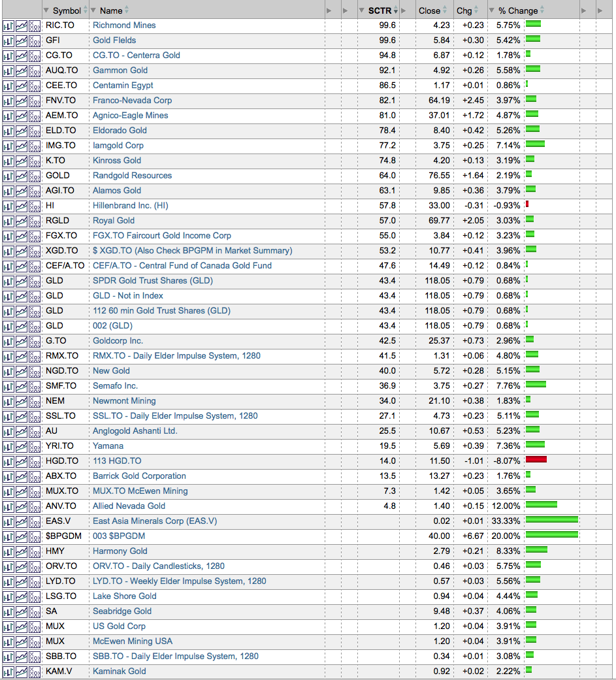
Task: Open the bar chart icon for RIC.TO
Action: coord(8,26)
